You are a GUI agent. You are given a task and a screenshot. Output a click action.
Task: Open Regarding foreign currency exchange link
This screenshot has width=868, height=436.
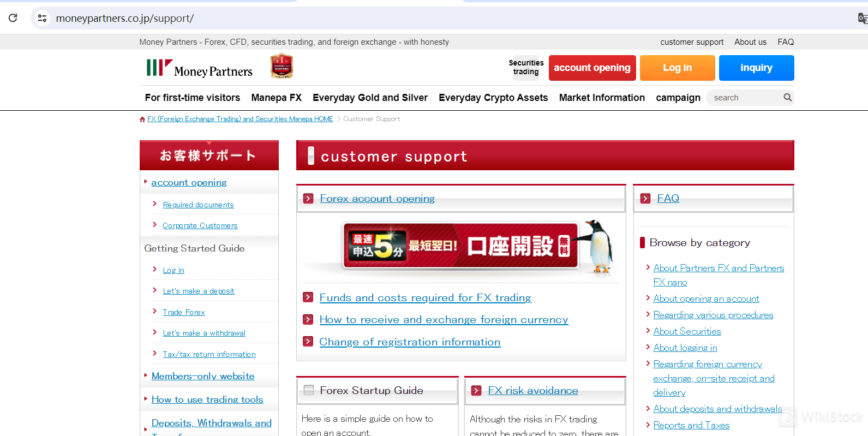(x=714, y=378)
